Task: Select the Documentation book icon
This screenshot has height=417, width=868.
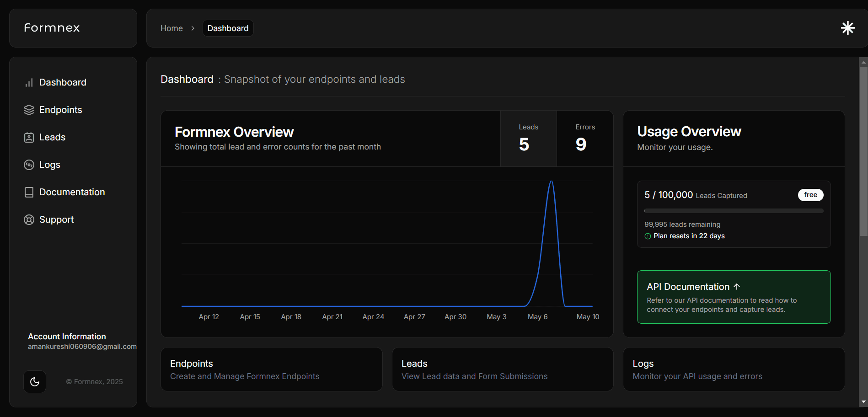Action: coord(29,192)
